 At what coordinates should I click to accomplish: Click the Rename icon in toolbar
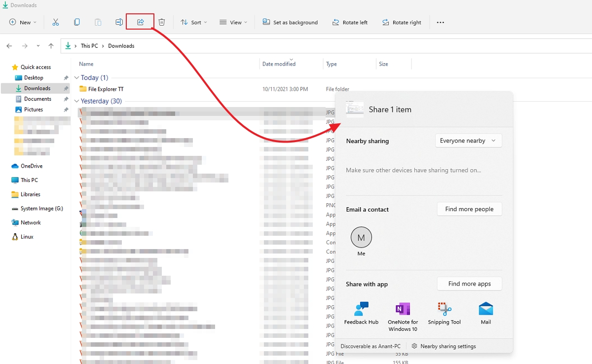pyautogui.click(x=119, y=22)
